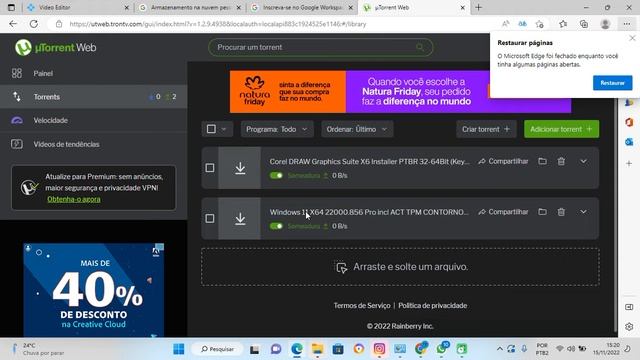Open the browser profile avatar
The height and width of the screenshot is (360, 640).
(605, 24)
